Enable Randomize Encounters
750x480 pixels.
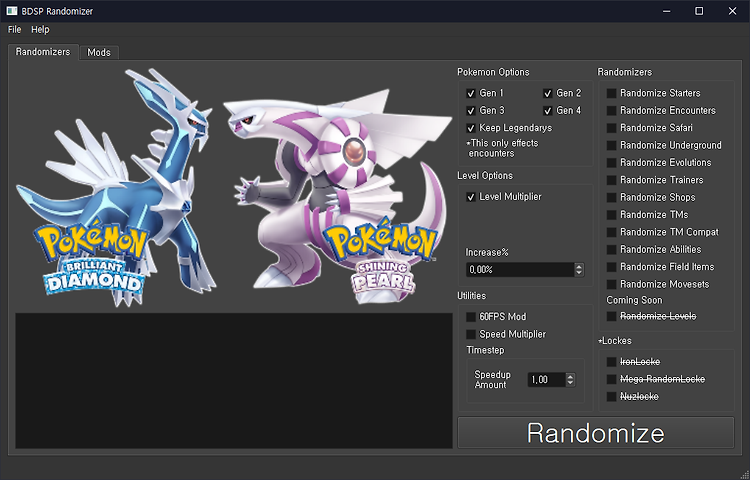[x=611, y=110]
